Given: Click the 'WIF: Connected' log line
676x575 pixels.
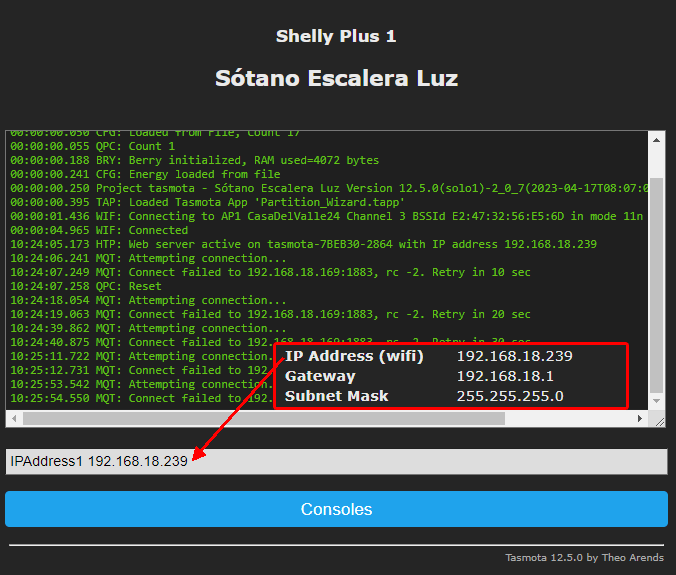Looking at the screenshot, I should 99,230.
